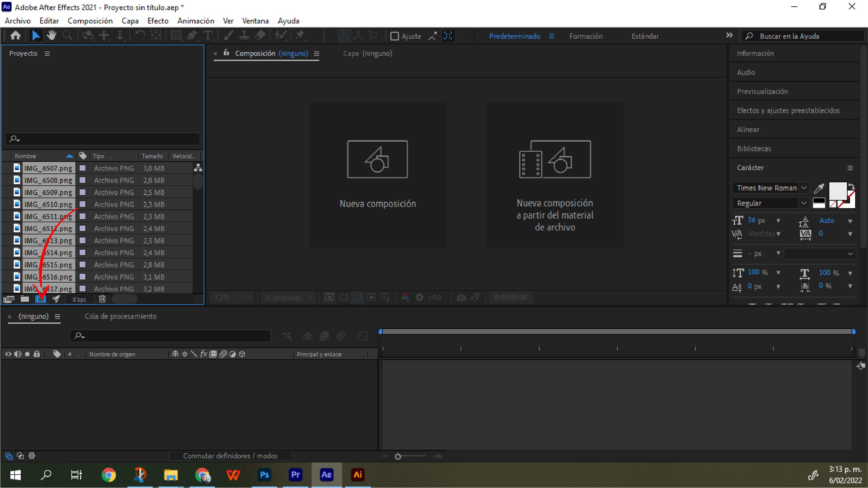Viewport: 868px width, 488px height.
Task: Open the Efecto menu
Action: pos(157,21)
